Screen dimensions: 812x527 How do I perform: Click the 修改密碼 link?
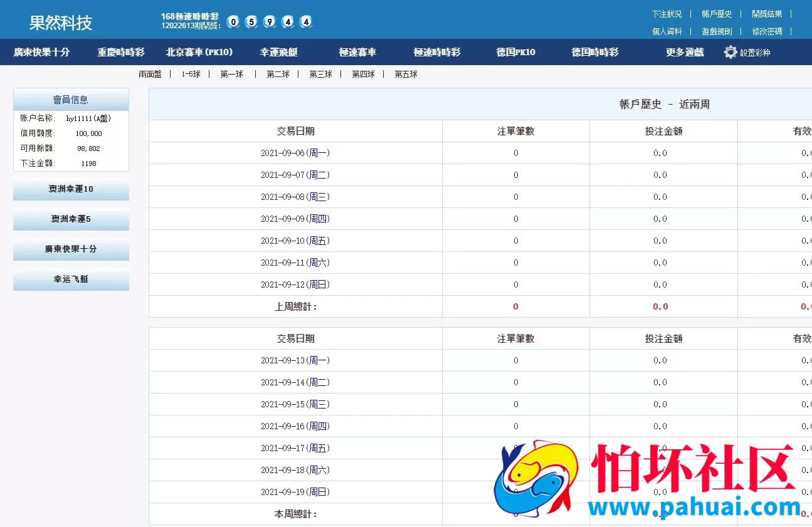767,31
